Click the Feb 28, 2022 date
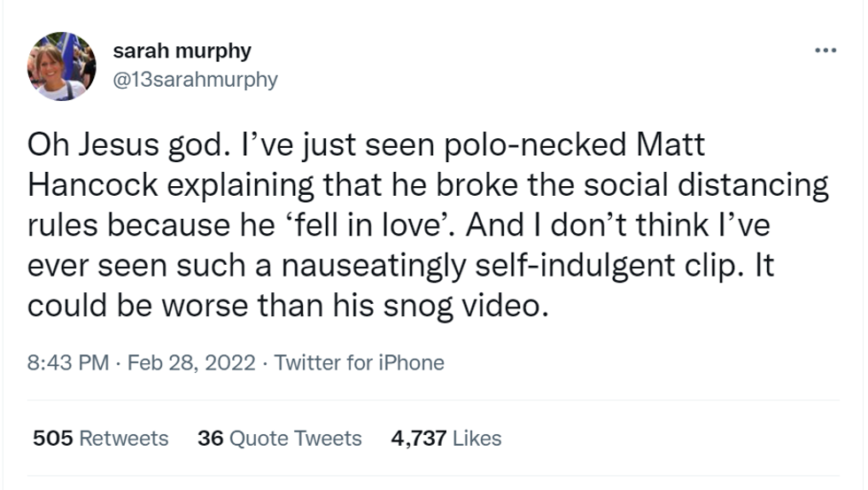This screenshot has width=868, height=490. pos(191,362)
